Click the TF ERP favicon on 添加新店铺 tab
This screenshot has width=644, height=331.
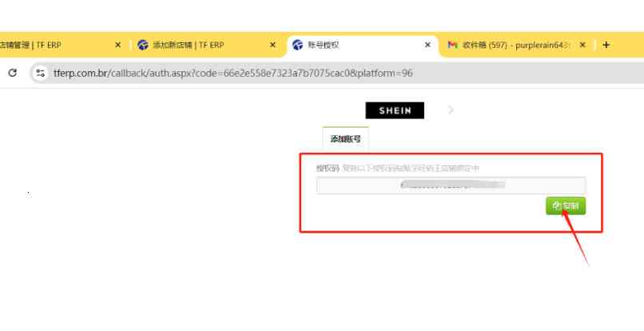pos(143,45)
